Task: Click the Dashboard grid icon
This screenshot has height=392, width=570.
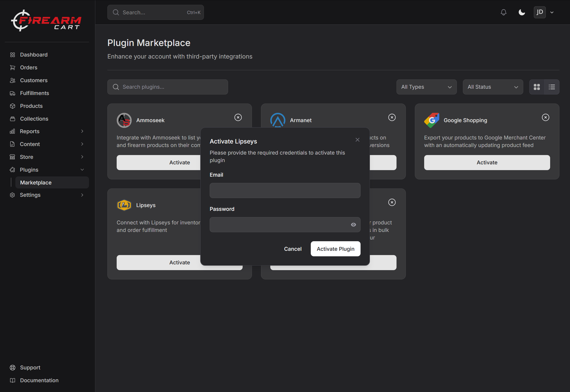Action: pos(13,55)
